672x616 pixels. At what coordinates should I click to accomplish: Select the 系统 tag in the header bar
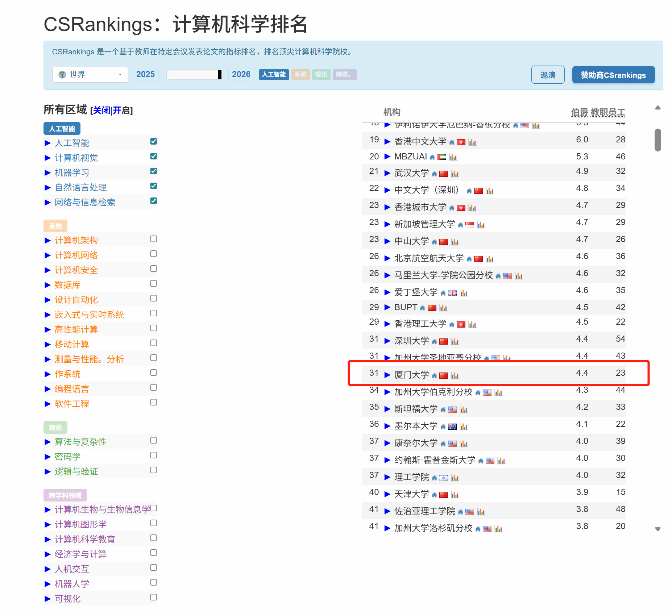(x=300, y=75)
